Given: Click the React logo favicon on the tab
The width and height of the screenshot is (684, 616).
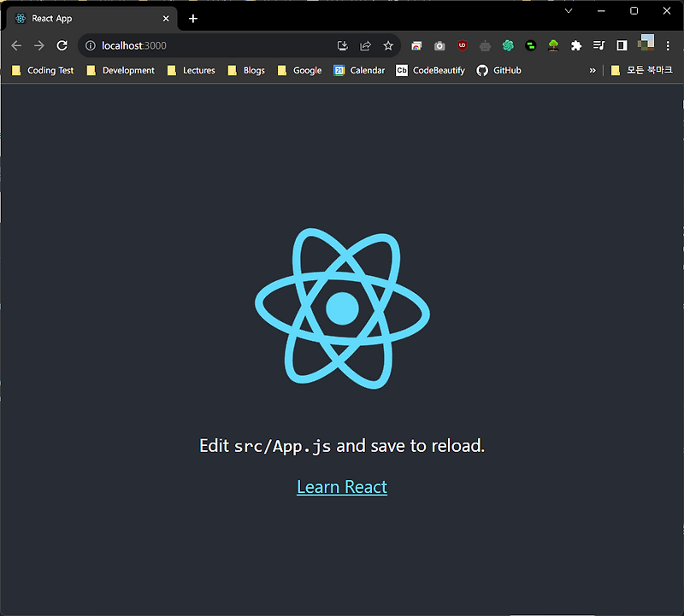Looking at the screenshot, I should (19, 17).
